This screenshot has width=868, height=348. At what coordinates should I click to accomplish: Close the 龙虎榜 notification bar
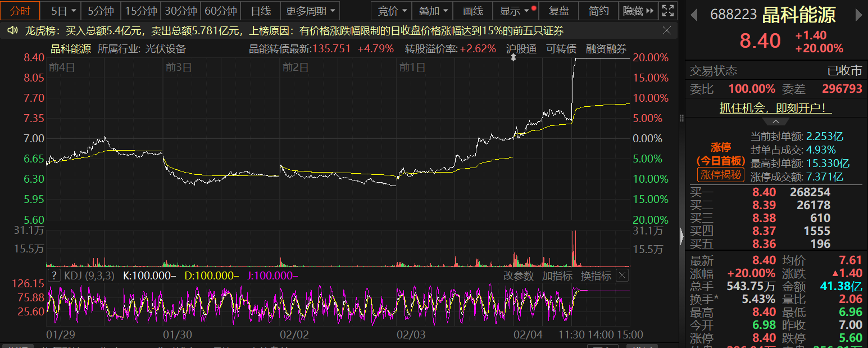(x=667, y=31)
